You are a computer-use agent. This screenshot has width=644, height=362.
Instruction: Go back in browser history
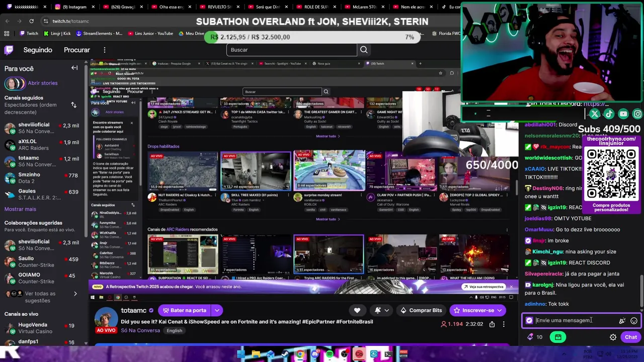7,21
